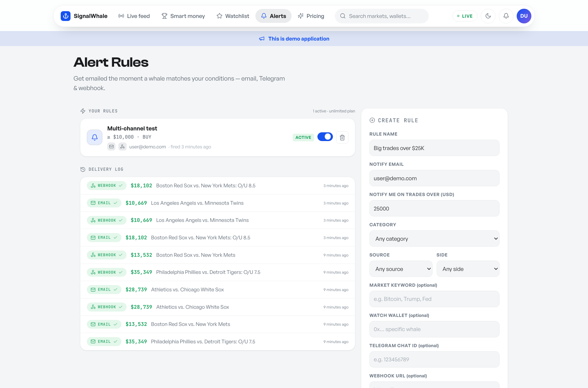Click '1 active · unlimited plan' text
The height and width of the screenshot is (388, 588).
(x=334, y=111)
